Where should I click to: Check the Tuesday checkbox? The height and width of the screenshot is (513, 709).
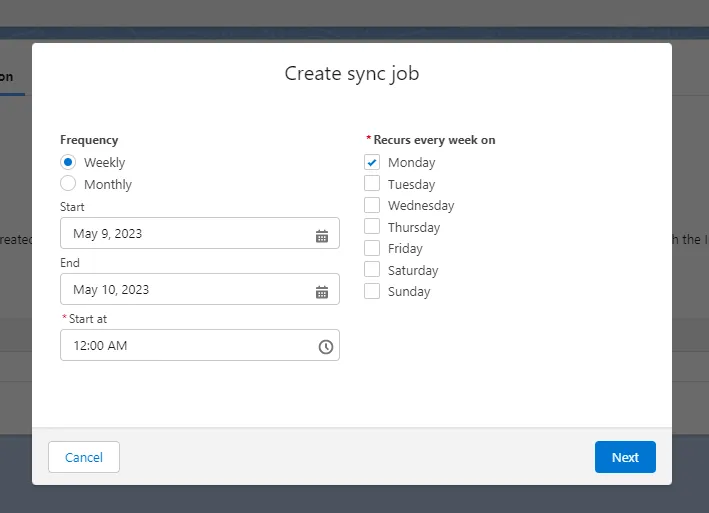click(x=372, y=184)
